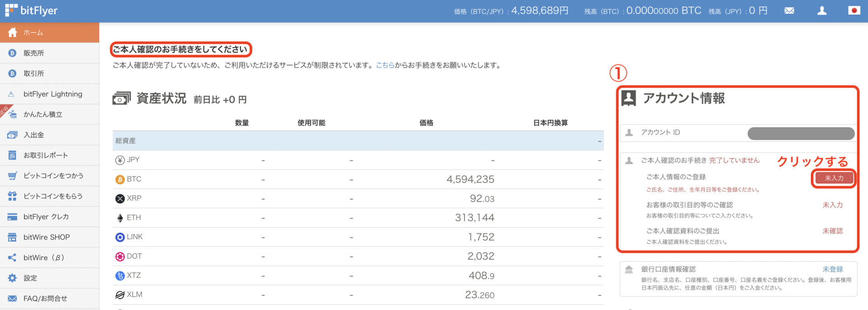Screen dimensions: 868x310
Task: Click the masked アカウント ID field
Action: click(801, 133)
